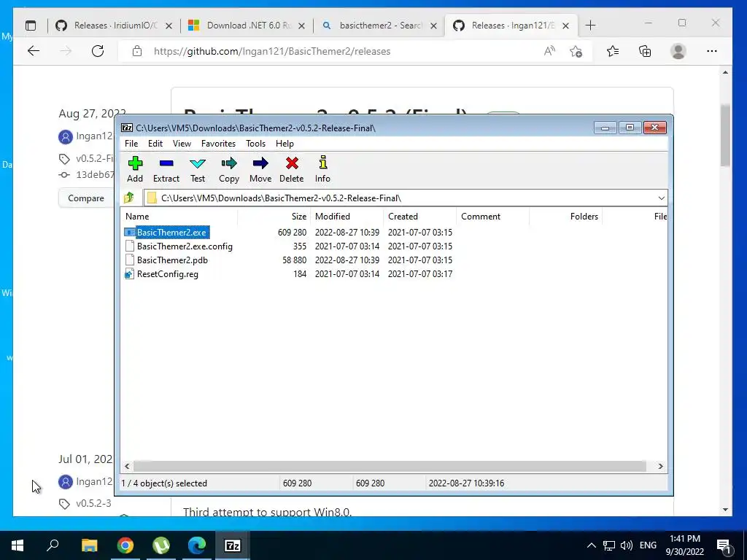Screen dimensions: 747x560
Task: Click the Comment column header
Action: coord(492,216)
